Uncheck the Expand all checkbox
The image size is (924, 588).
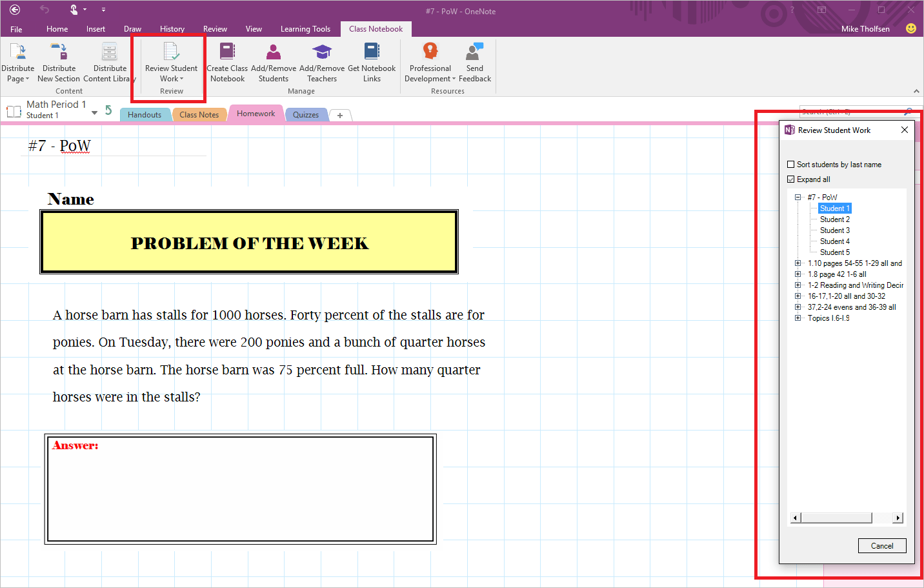tap(791, 179)
